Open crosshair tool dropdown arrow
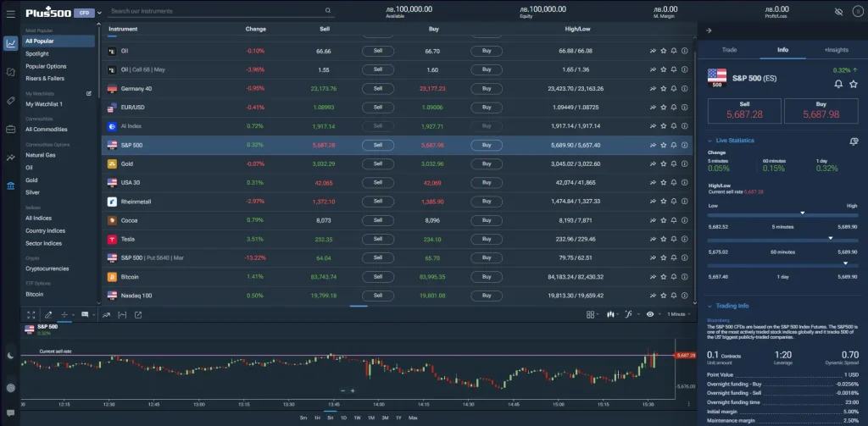The width and height of the screenshot is (868, 426). click(73, 315)
